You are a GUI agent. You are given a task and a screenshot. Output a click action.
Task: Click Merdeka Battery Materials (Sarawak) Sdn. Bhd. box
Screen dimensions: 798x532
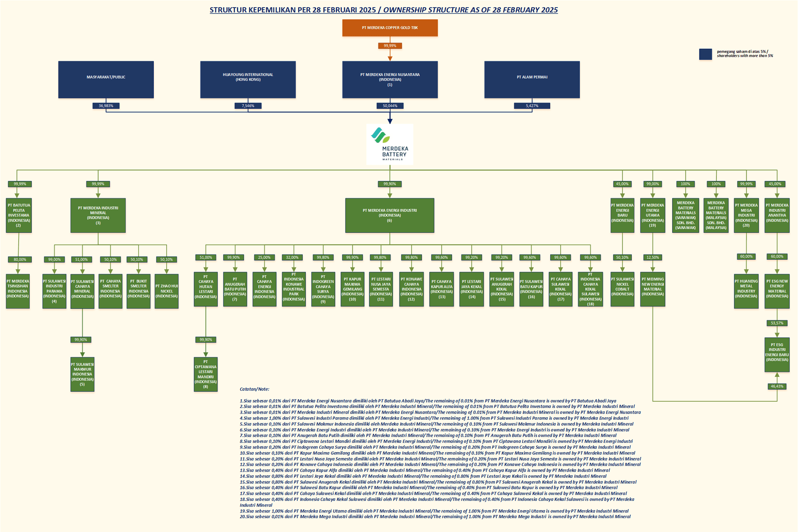pos(685,215)
